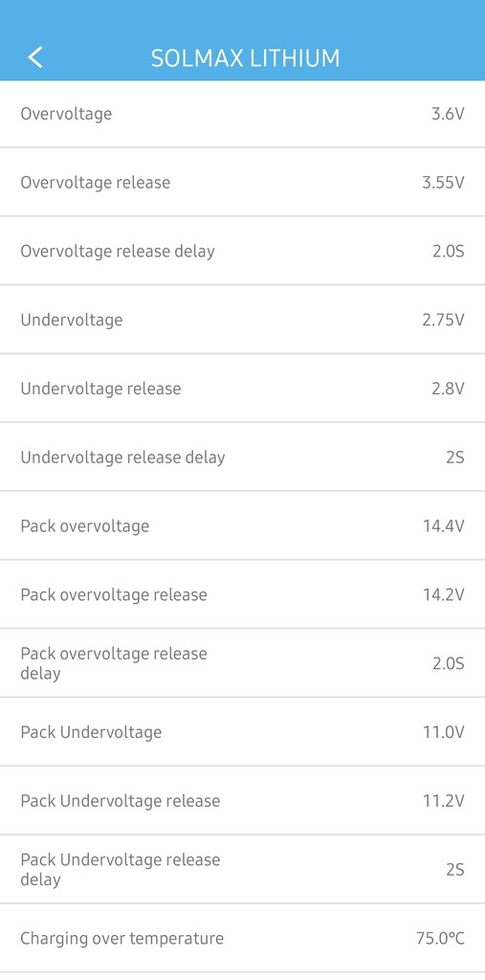The image size is (485, 980).
Task: Open the Pack overvoltage setting
Action: tap(243, 526)
